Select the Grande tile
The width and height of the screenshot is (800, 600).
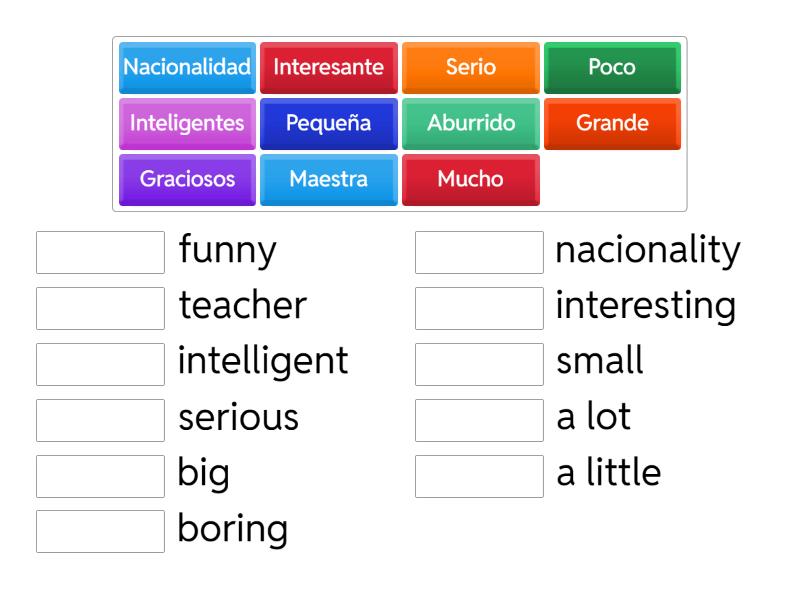(x=612, y=124)
